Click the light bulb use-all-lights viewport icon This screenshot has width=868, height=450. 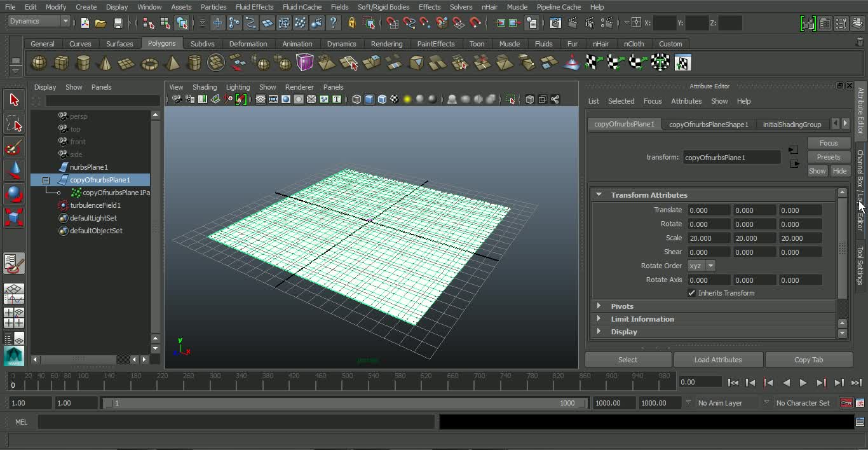[x=407, y=99]
